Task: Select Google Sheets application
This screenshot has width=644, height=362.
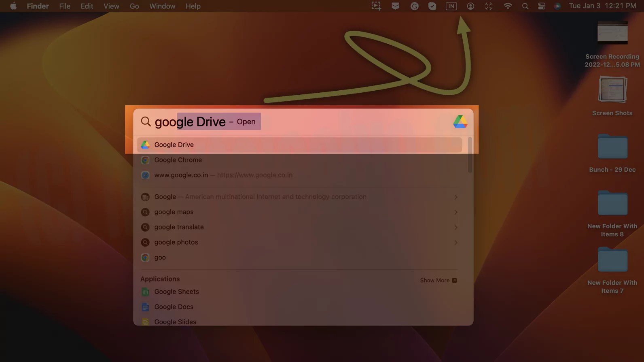Action: pos(299,292)
